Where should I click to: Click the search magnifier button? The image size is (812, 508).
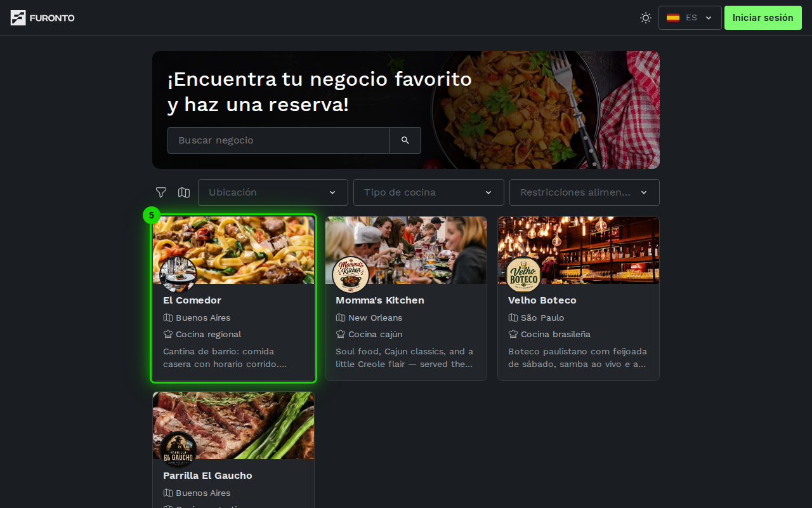[405, 140]
